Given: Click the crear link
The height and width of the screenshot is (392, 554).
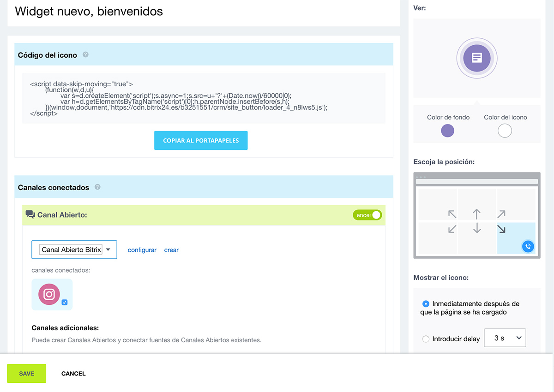Looking at the screenshot, I should coord(171,250).
